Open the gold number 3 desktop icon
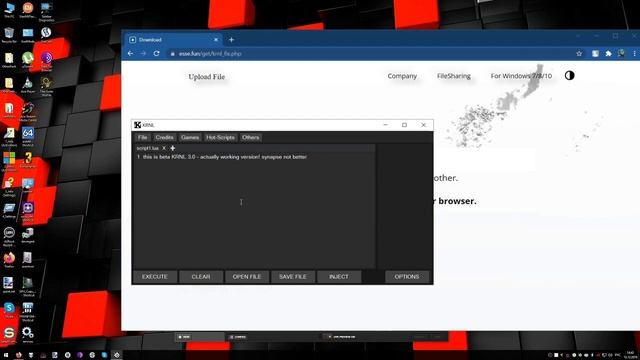The height and width of the screenshot is (360, 640). (x=28, y=159)
